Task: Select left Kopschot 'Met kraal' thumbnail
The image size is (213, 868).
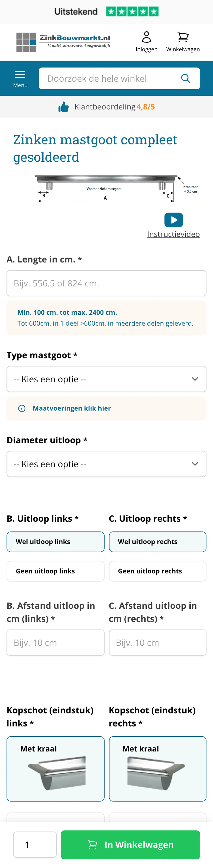Action: pos(56,769)
